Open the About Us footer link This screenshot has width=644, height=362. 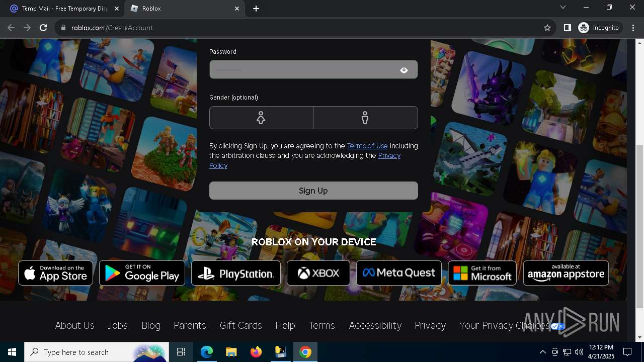click(75, 325)
